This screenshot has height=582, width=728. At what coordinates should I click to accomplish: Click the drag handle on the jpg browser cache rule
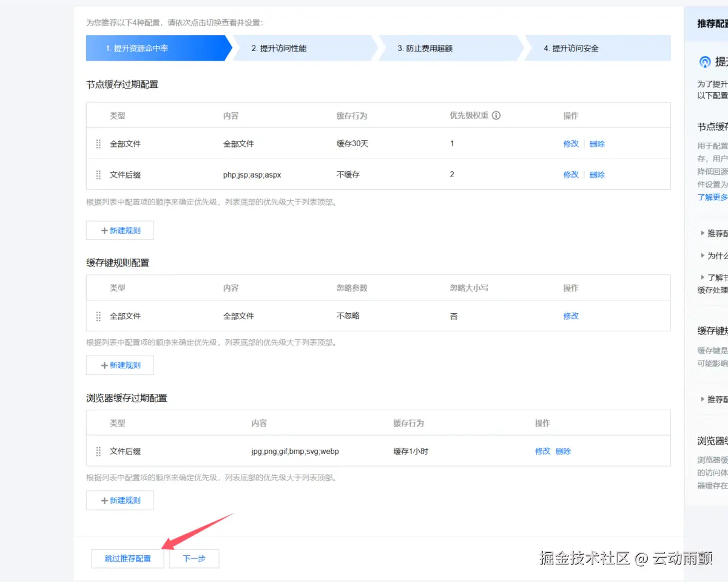tap(98, 451)
